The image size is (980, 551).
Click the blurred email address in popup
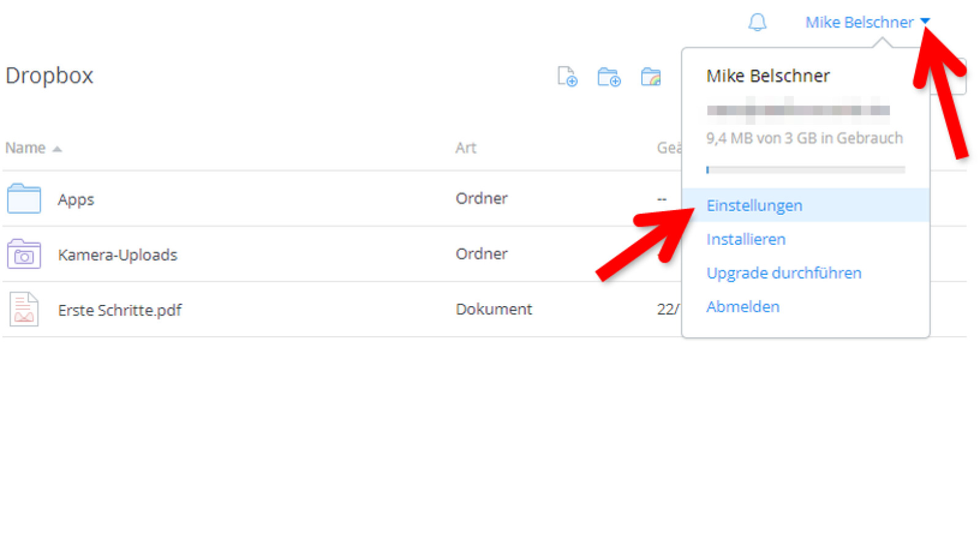798,110
